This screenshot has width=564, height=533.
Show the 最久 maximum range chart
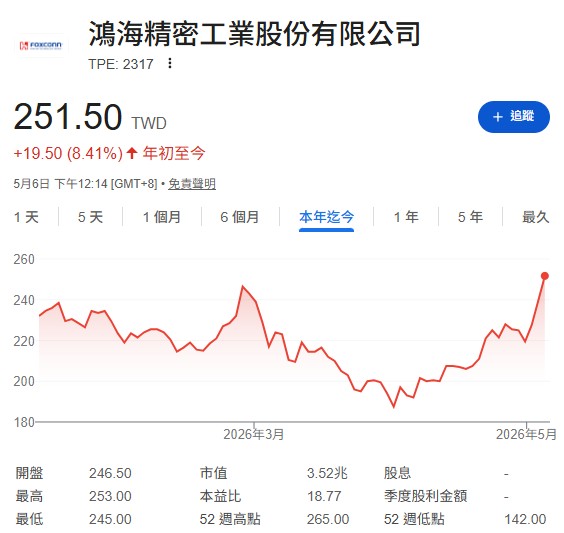pyautogui.click(x=536, y=217)
